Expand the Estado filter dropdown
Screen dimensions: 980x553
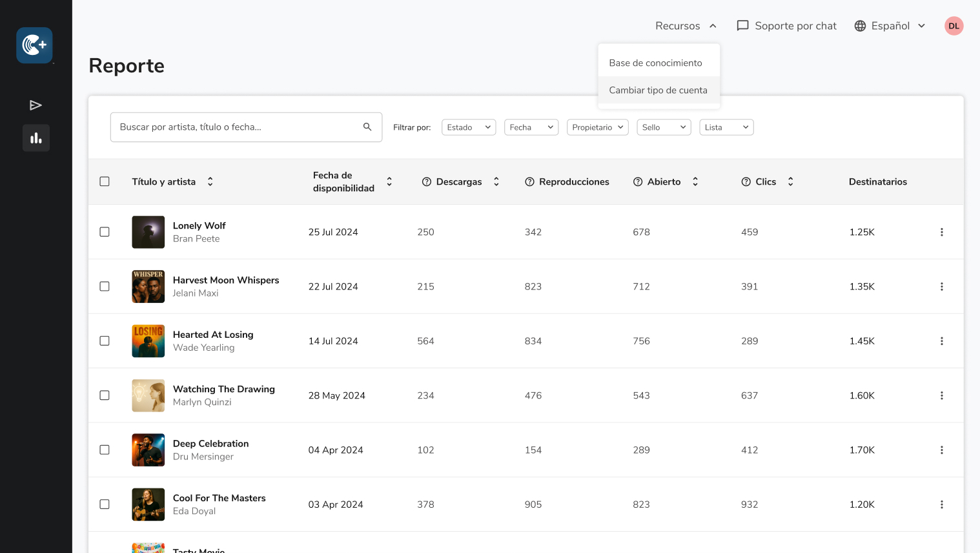click(469, 127)
